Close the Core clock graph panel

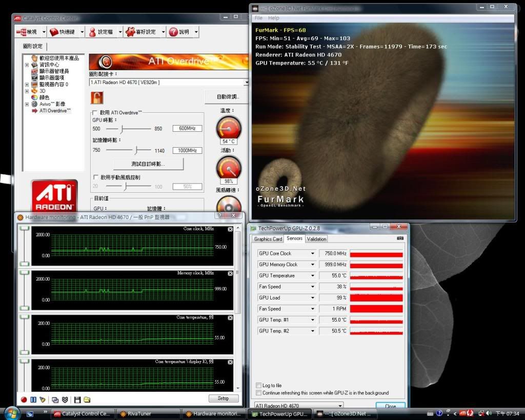coord(230,229)
